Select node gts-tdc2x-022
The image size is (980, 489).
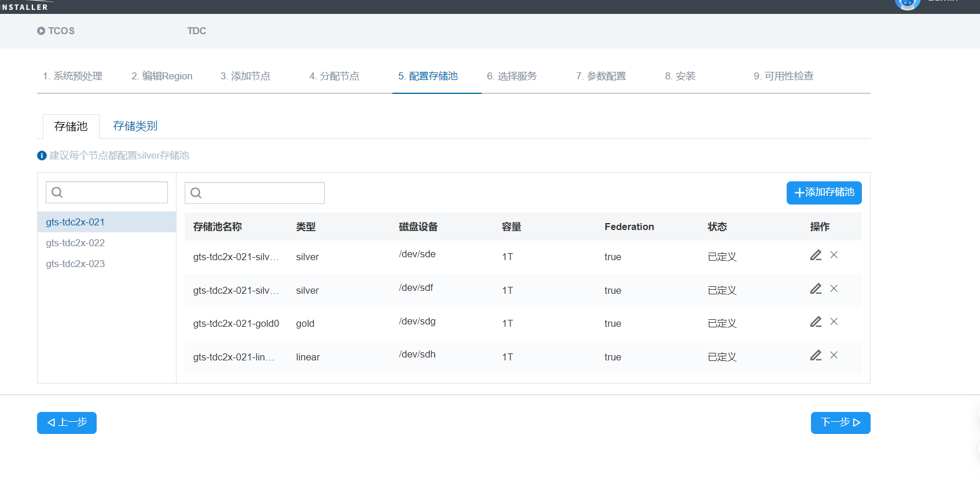pyautogui.click(x=107, y=243)
